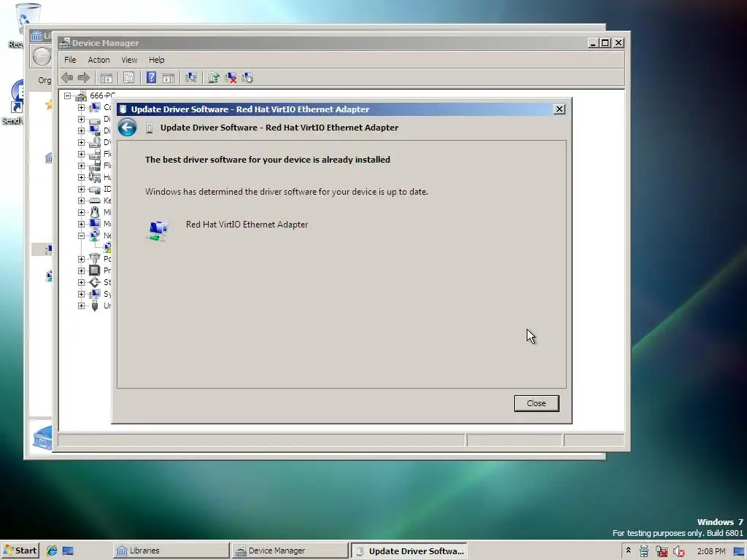
Task: Click Uninstall device toolbar icon with red X
Action: [231, 77]
